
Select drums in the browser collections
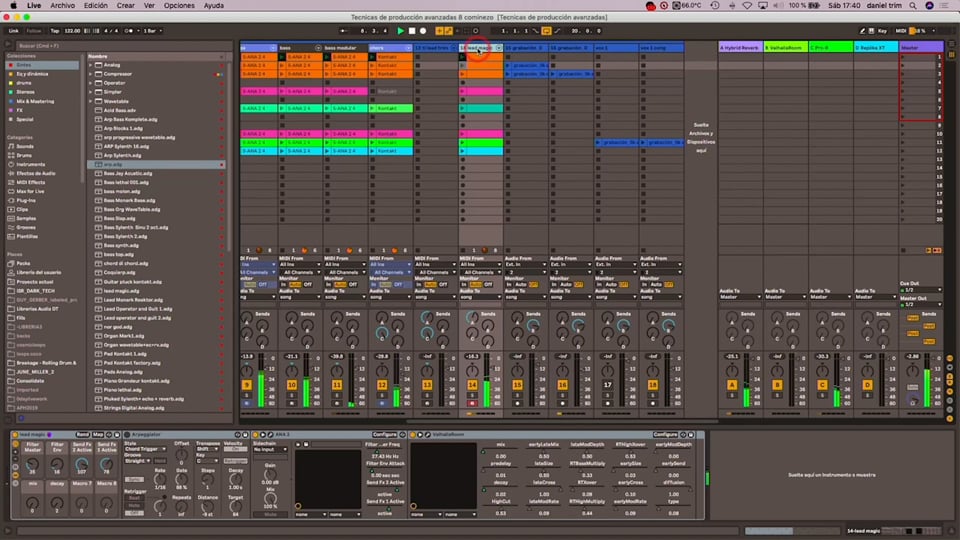coord(24,83)
